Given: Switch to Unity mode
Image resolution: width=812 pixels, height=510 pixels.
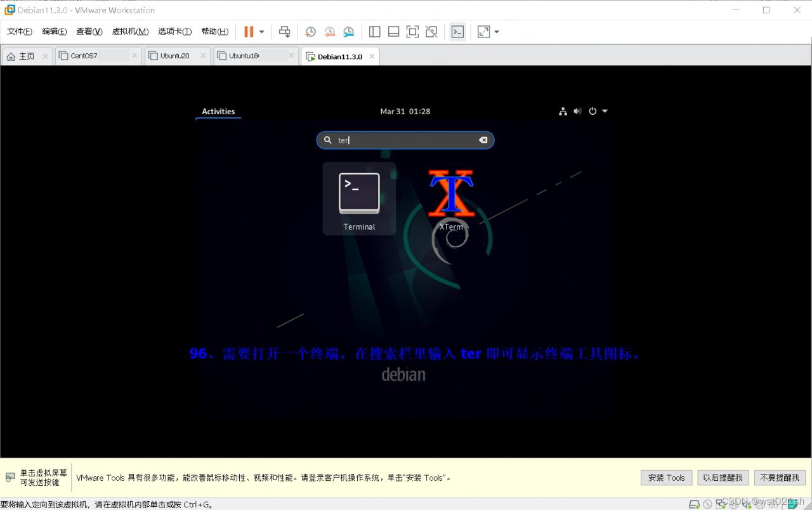Looking at the screenshot, I should point(431,32).
